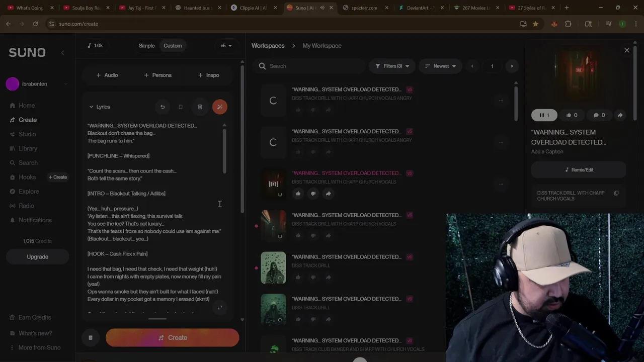Open the My Workspace breadcrumb
Screen dimensions: 644x362
tap(322, 46)
